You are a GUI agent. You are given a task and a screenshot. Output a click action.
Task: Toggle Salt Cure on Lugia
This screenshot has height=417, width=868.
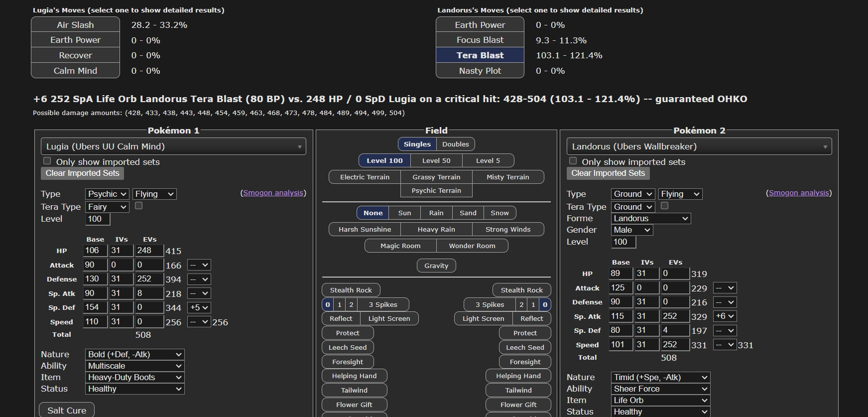pos(67,410)
